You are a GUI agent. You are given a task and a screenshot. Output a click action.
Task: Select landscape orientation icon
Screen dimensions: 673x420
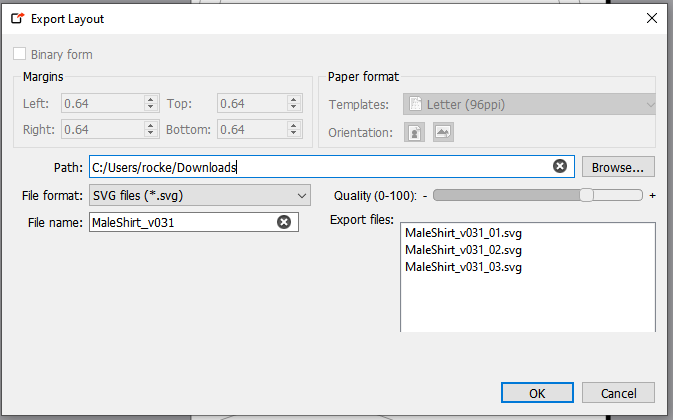443,132
